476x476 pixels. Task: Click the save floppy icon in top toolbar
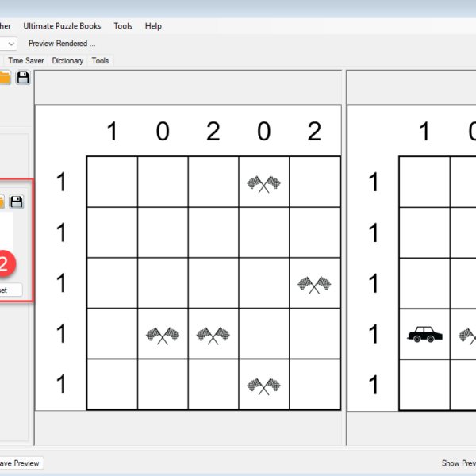pos(23,77)
